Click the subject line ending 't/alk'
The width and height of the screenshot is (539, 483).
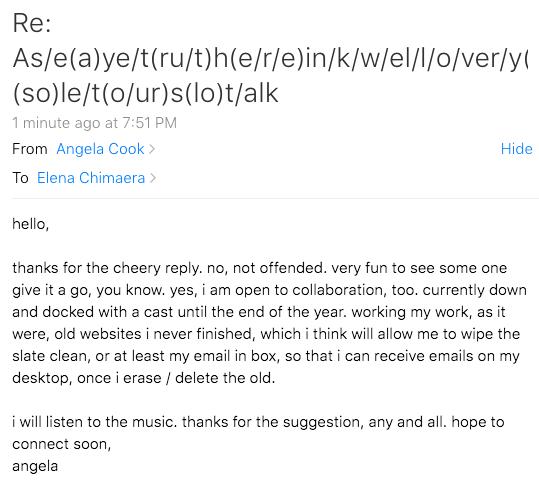click(x=145, y=93)
